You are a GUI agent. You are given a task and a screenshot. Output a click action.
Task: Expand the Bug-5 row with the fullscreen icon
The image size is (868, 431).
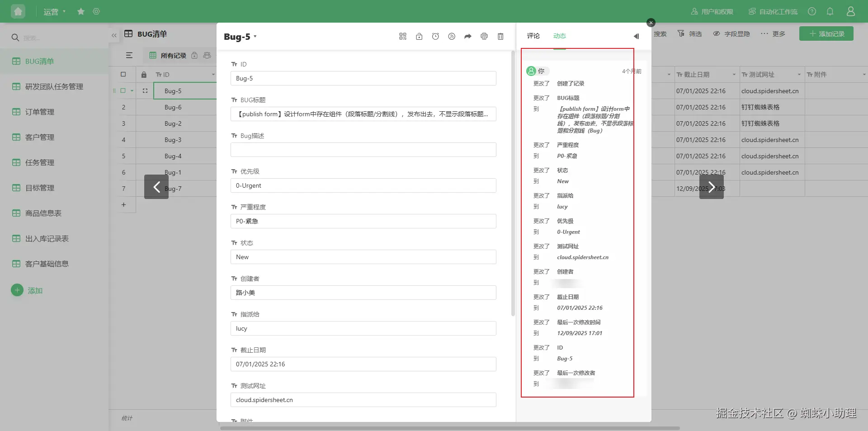[x=145, y=91]
